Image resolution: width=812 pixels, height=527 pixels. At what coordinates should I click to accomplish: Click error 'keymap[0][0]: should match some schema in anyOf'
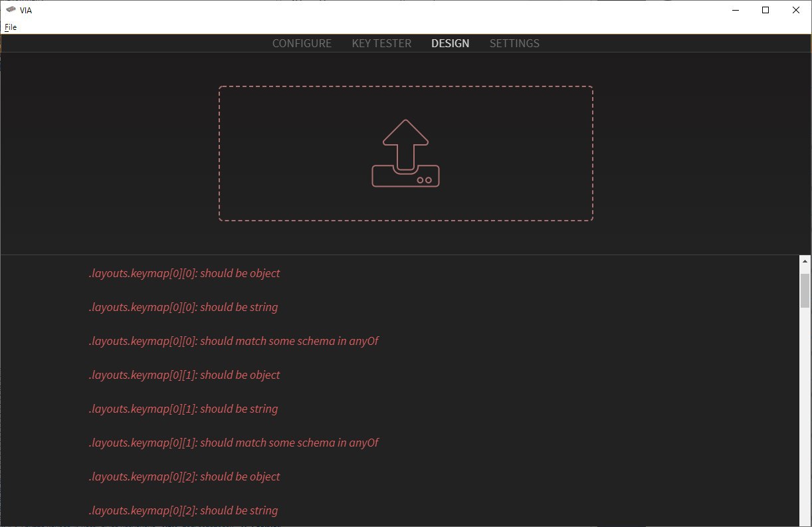tap(233, 341)
